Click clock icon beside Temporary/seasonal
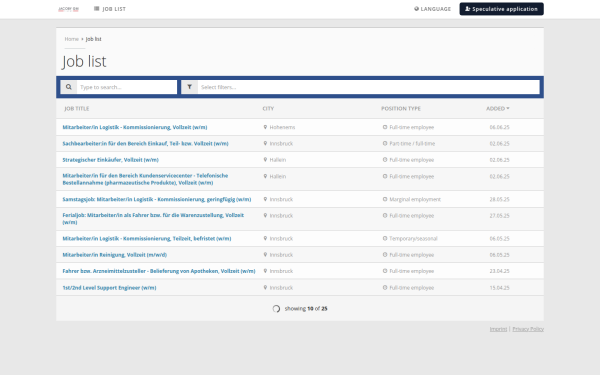 point(385,238)
